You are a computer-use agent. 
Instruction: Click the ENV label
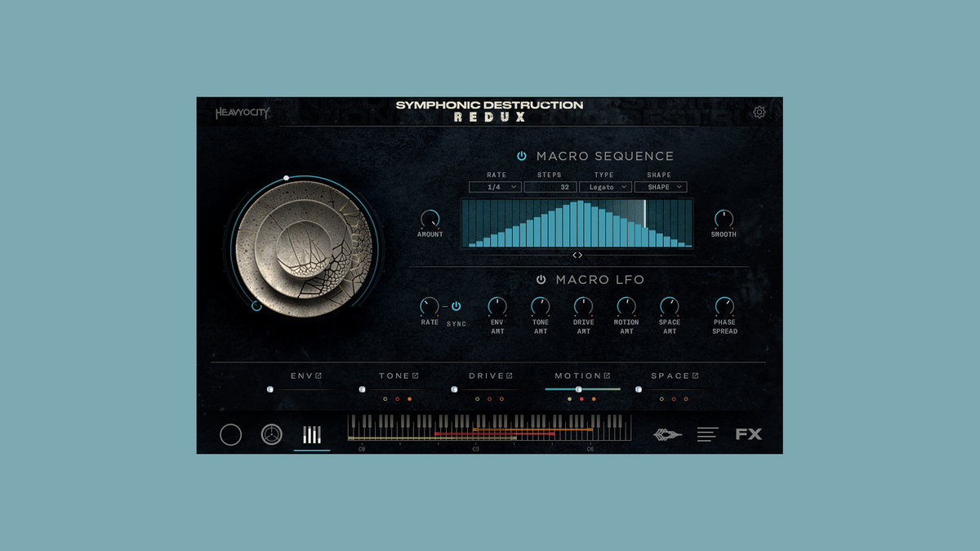(x=301, y=375)
